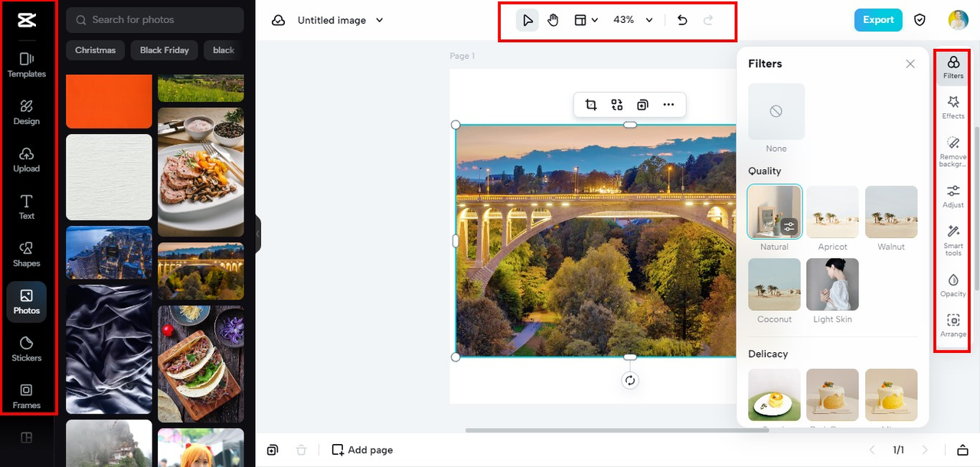
Task: Click the Page 1 label
Action: (462, 56)
